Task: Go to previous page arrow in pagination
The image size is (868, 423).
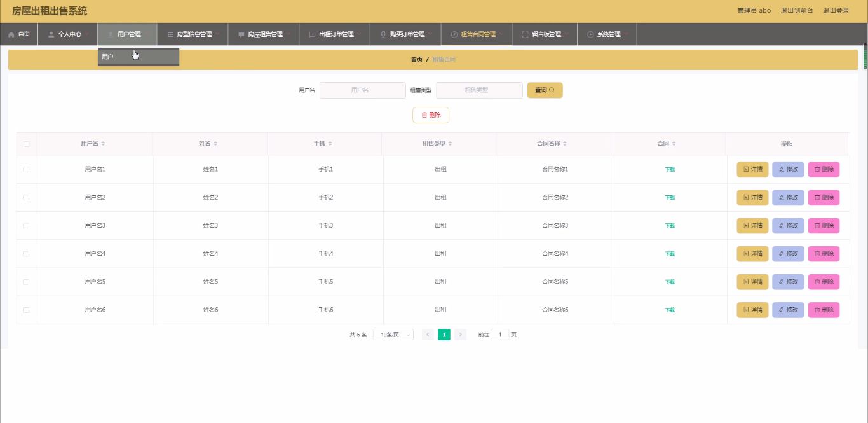Action: tap(428, 335)
